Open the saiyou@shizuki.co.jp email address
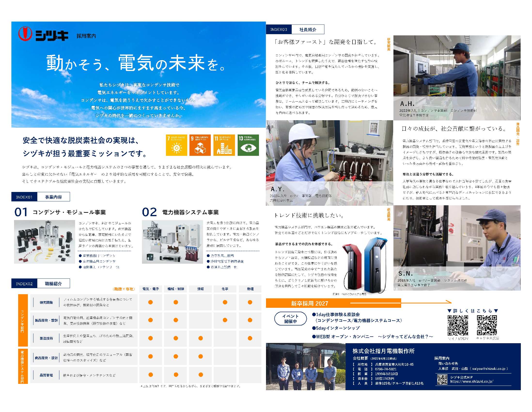The height and width of the screenshot is (412, 532). [489, 369]
